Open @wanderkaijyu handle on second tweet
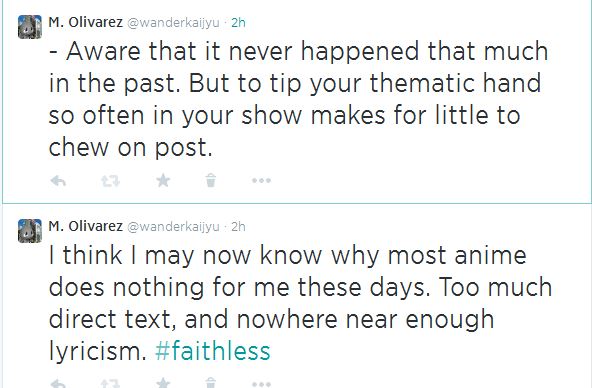Screen dimensions: 592x388 pyautogui.click(x=173, y=227)
